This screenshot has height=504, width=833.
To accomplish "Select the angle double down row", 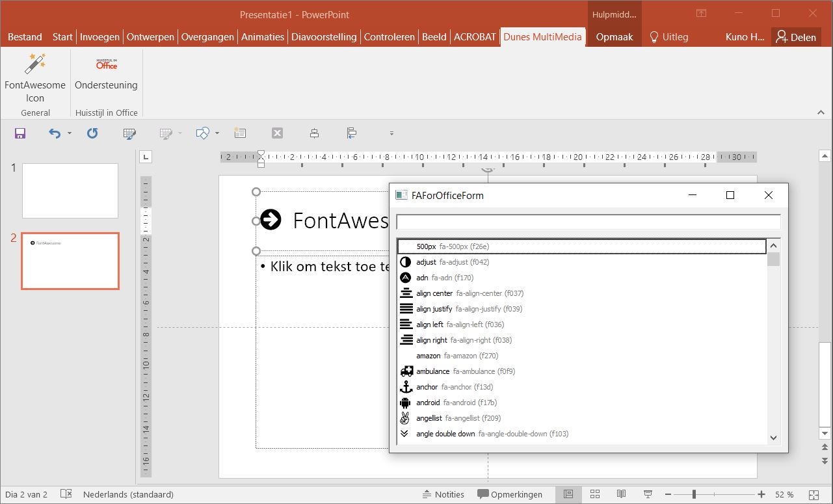I will 581,434.
